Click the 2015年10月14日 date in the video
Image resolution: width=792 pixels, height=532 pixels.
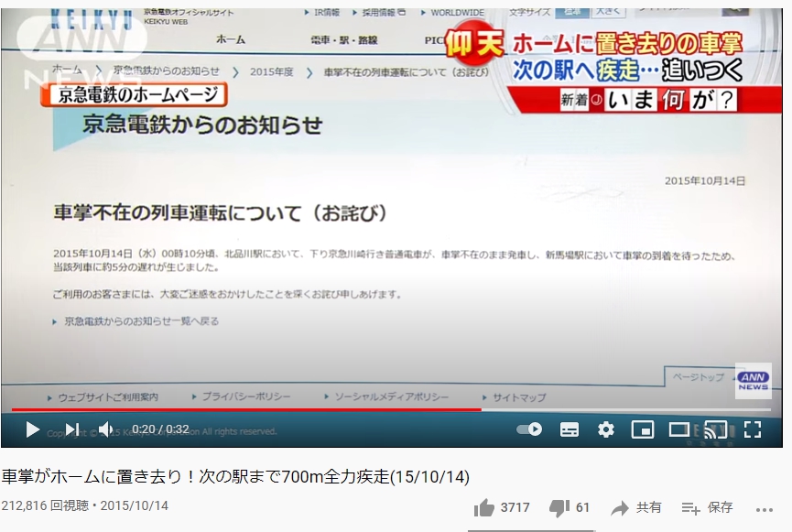coord(705,181)
